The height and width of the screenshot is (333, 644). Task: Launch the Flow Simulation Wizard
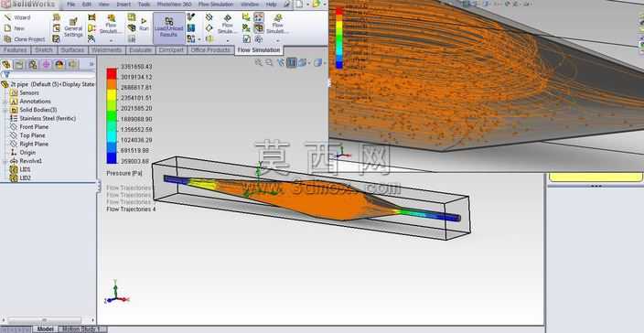click(17, 17)
